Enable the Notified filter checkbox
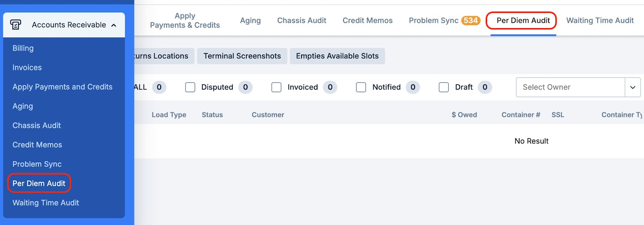The image size is (644, 225). [361, 87]
